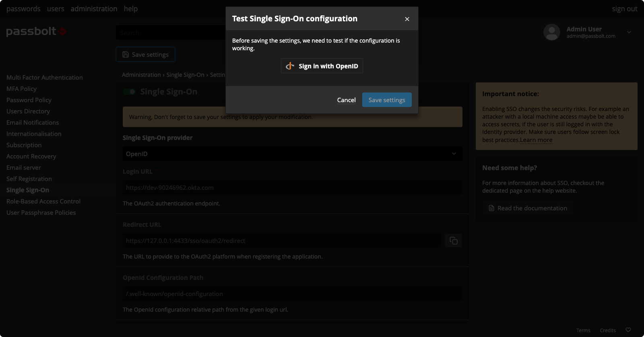
Task: Open User Passphrase Policies settings
Action: coord(41,212)
